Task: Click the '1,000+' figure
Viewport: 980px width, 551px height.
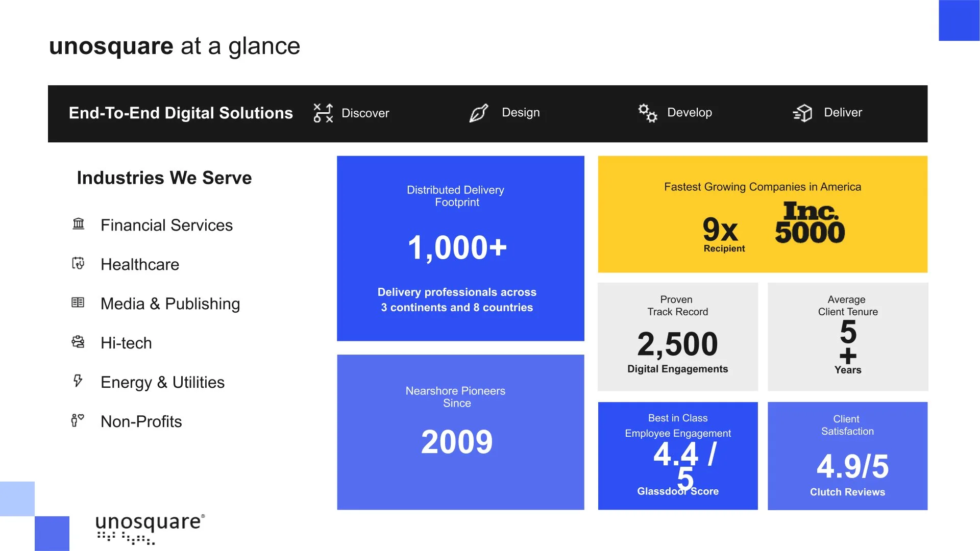Action: coord(457,247)
